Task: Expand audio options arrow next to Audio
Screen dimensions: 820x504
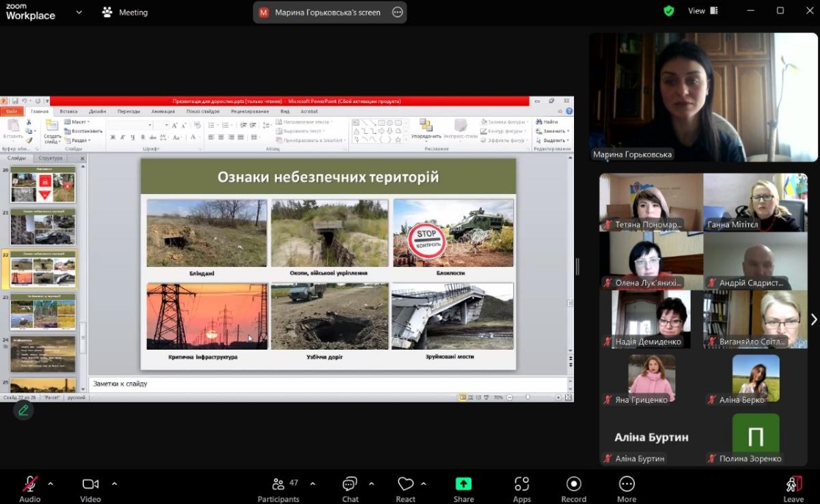Action: 51,484
